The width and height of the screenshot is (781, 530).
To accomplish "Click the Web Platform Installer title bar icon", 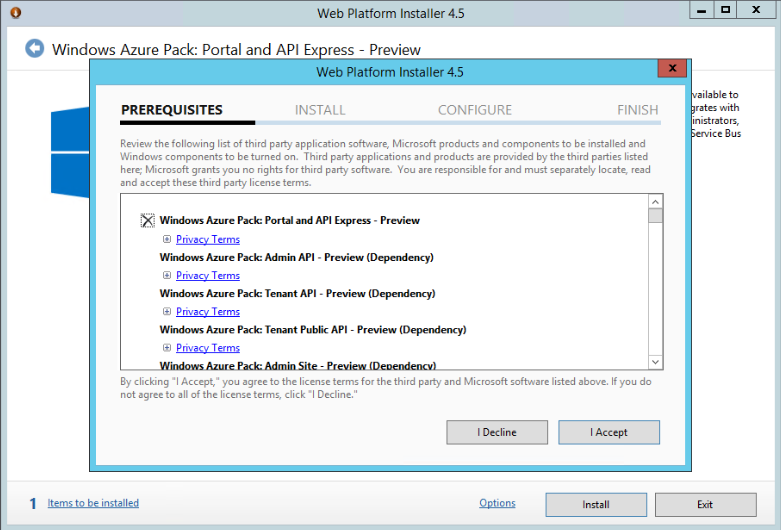I will [x=14, y=13].
